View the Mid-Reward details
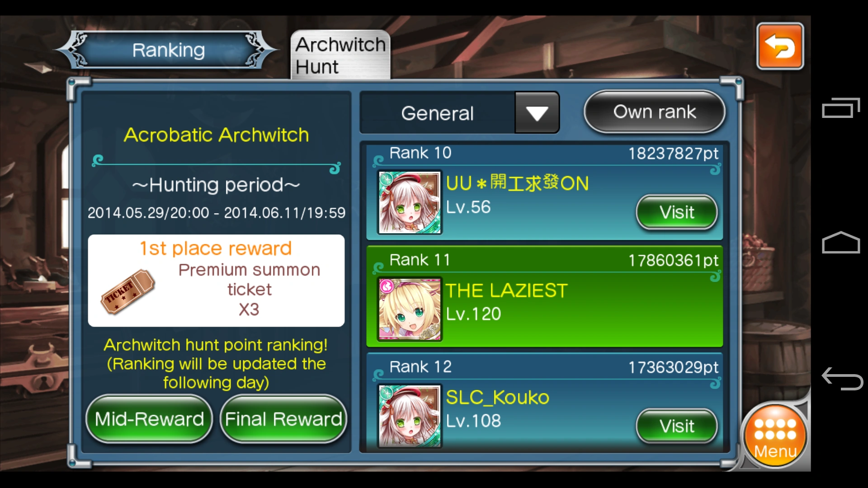 click(149, 419)
